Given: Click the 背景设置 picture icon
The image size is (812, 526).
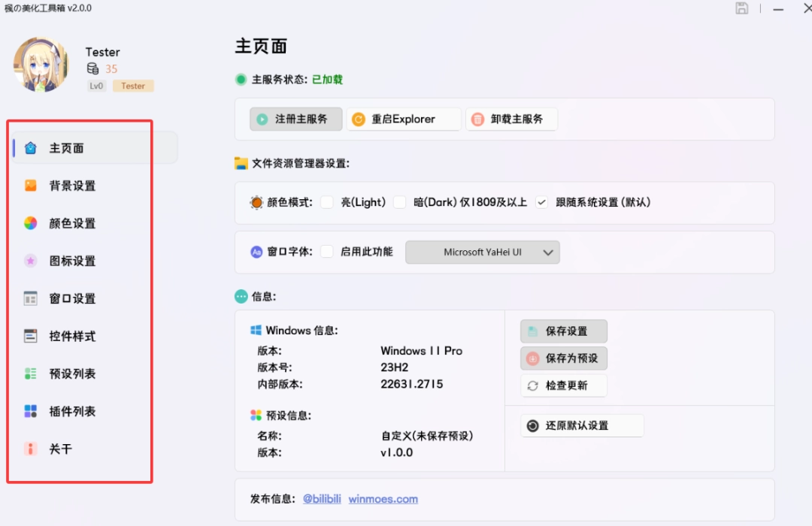Looking at the screenshot, I should [x=31, y=186].
